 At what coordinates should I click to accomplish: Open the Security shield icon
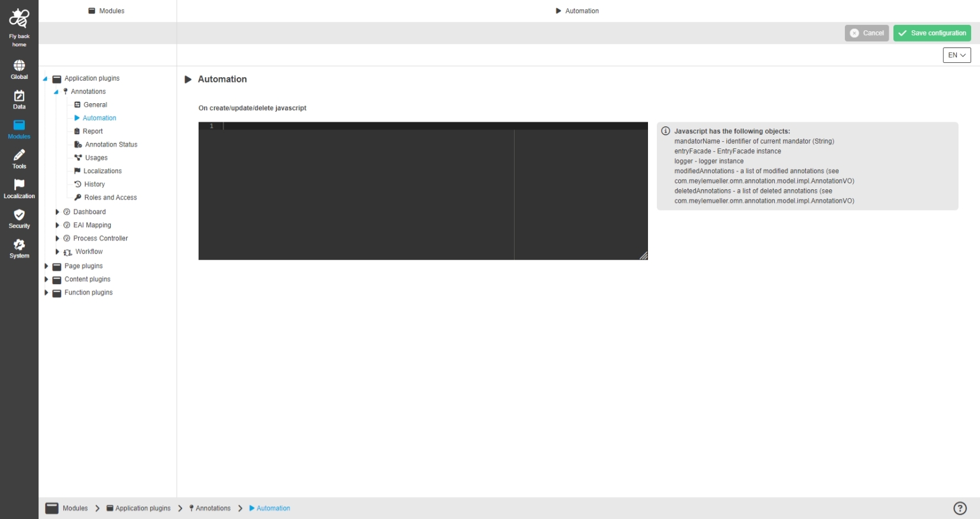19,215
